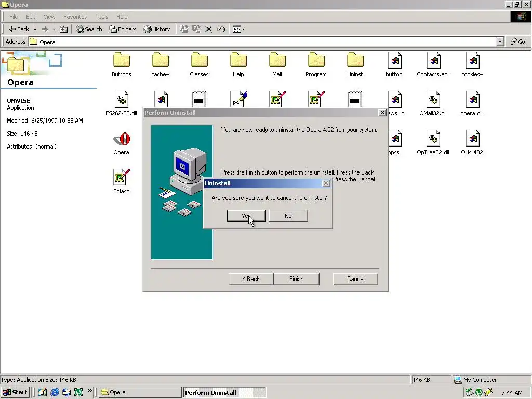Expand the Address bar dropdown
Image resolution: width=532 pixels, height=399 pixels.
pyautogui.click(x=500, y=42)
